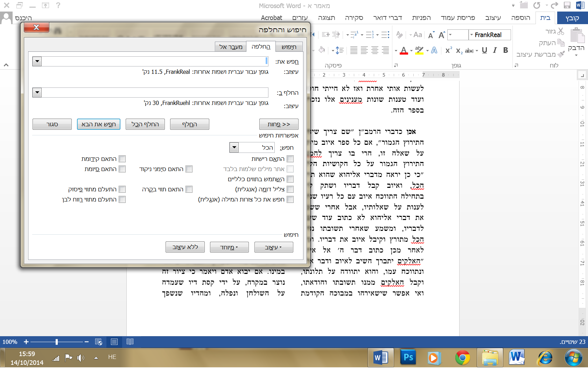Switch to the חיפוש (Find) dialog tab

pos(289,47)
